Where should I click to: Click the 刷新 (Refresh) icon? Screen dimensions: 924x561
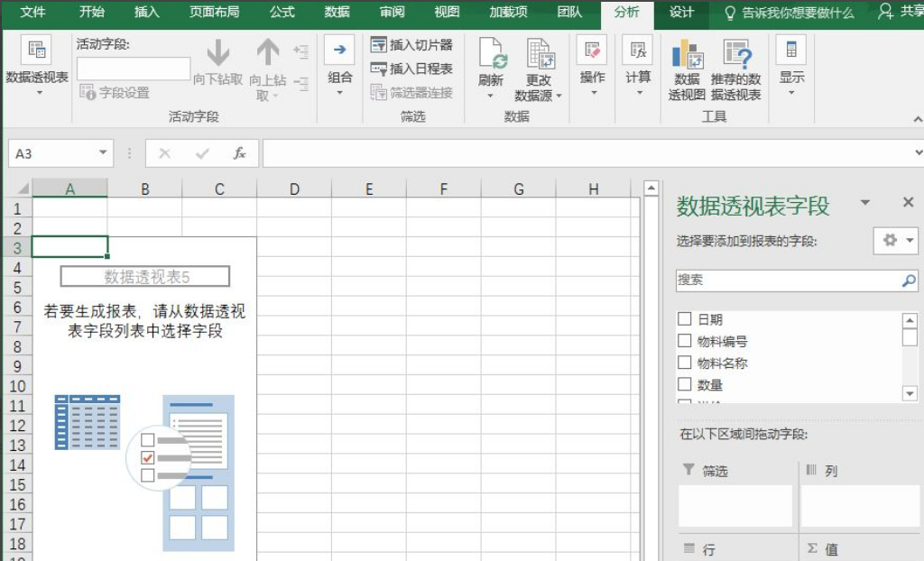click(493, 53)
